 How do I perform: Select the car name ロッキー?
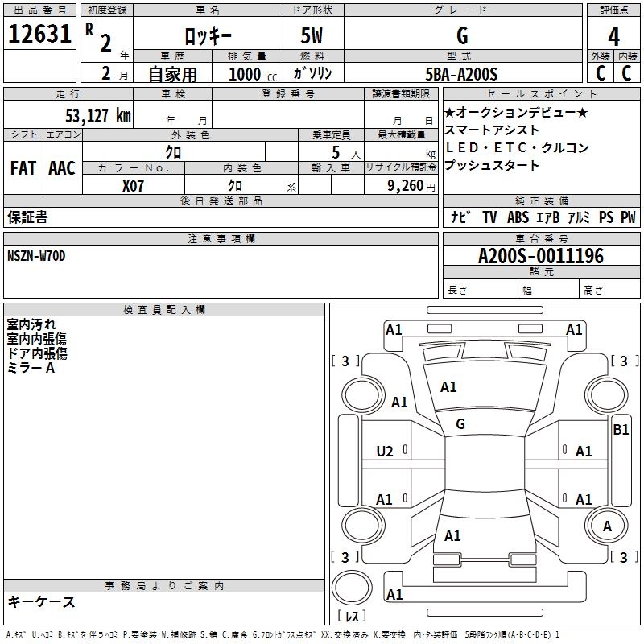coord(208,36)
